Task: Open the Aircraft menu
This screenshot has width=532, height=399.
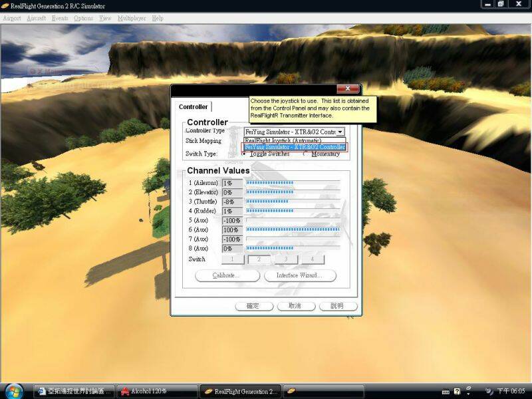Action: pos(37,19)
